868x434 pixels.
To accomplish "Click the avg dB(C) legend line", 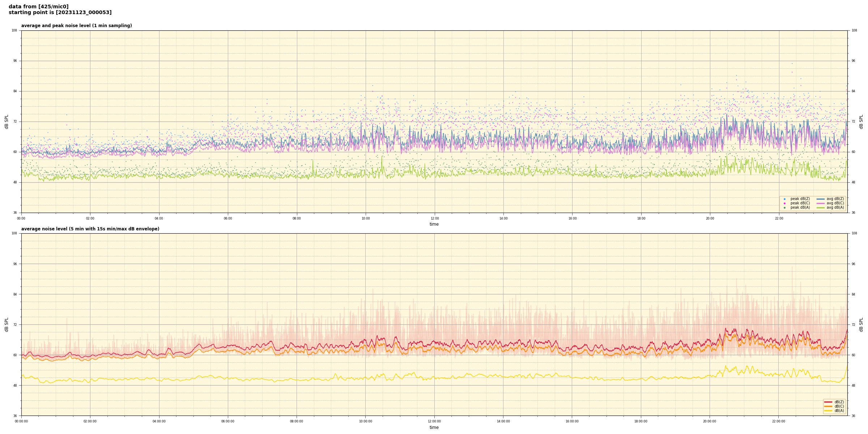I will 821,203.
